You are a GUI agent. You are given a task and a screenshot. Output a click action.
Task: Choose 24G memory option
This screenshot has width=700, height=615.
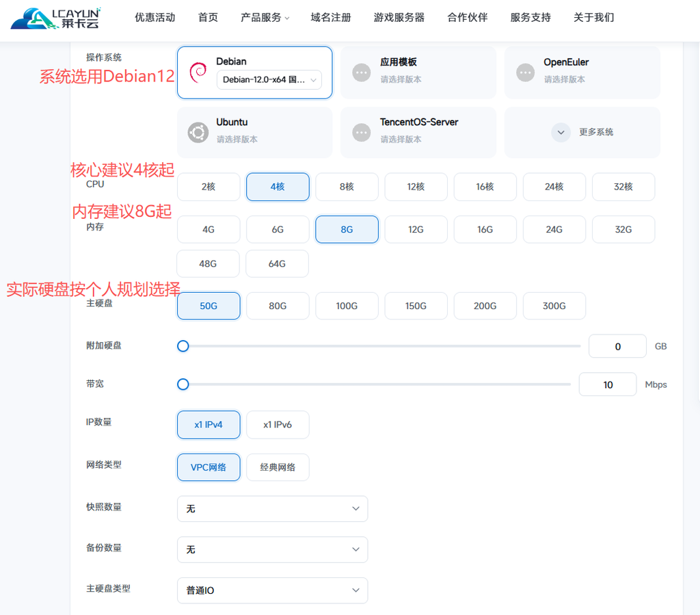click(x=554, y=230)
